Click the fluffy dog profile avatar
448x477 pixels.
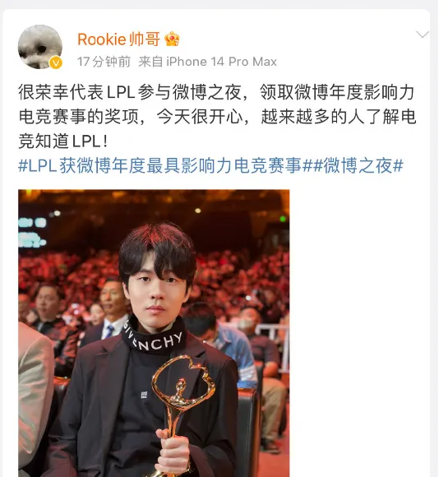[40, 47]
